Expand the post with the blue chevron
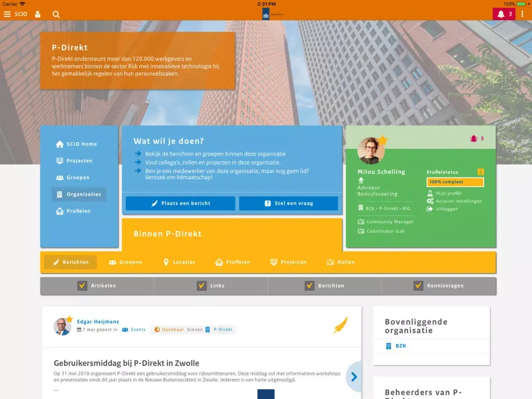Viewport: 532px width, 399px height. (354, 377)
